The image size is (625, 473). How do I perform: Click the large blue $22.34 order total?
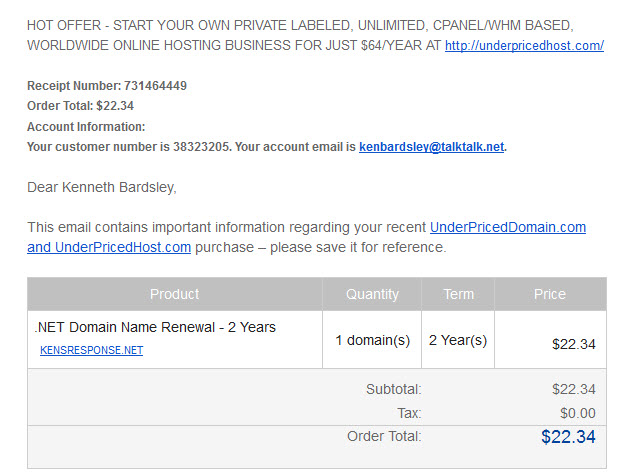568,437
